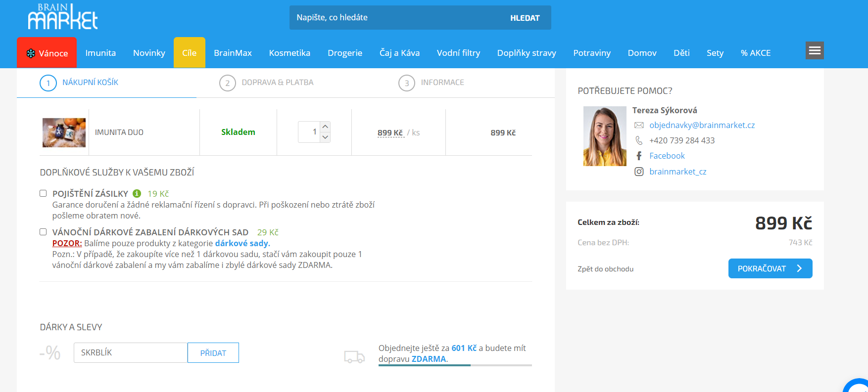Open the Sety category

coord(715,53)
